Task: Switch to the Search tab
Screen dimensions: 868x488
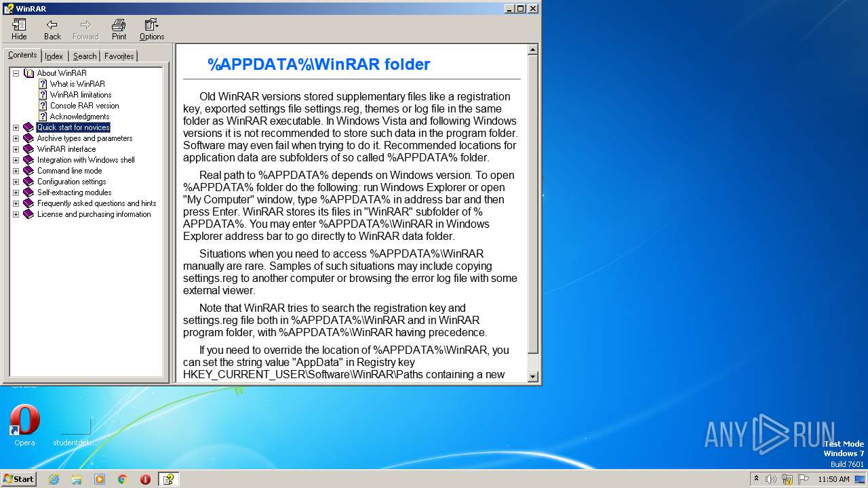Action: coord(85,56)
